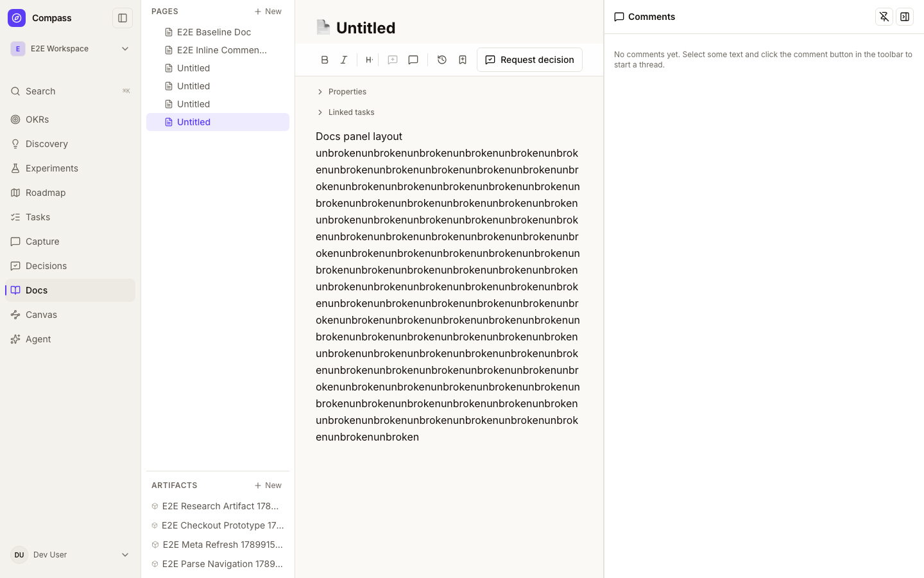Open the Capture chat-bubble icon
Screen dimensions: 924x578
click(15, 241)
